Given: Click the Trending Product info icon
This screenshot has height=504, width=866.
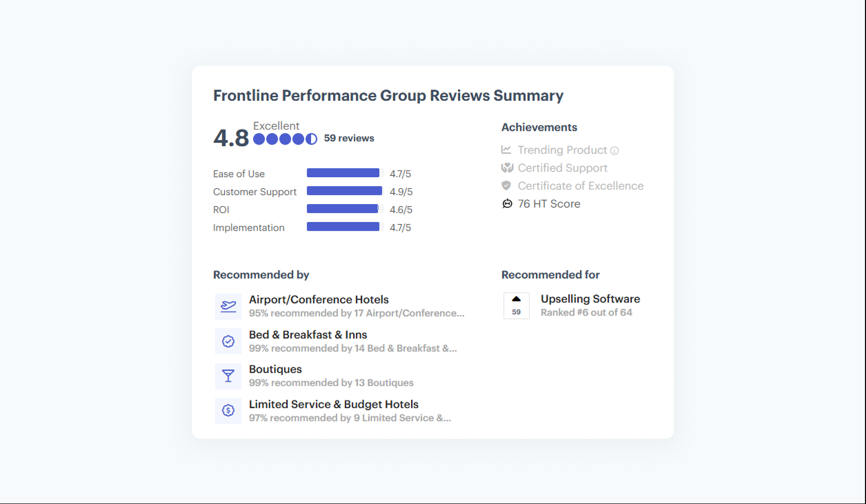Looking at the screenshot, I should (x=614, y=151).
